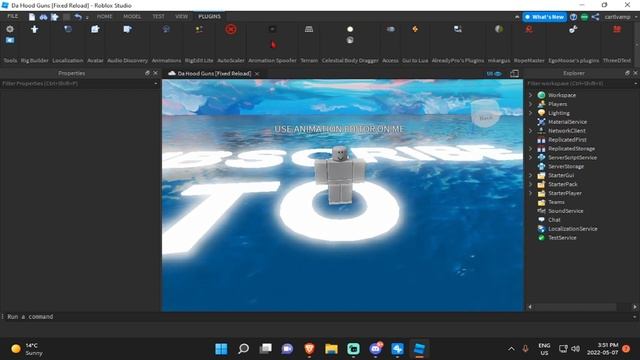The width and height of the screenshot is (640, 360).
Task: Toggle the UI visibility eye button
Action: [x=494, y=73]
